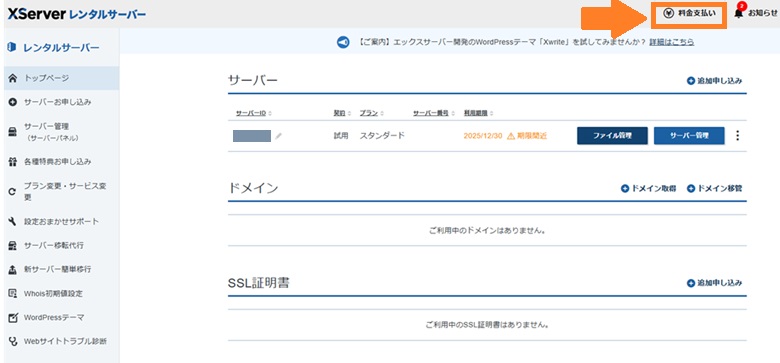Click the 各種特典お申し込み gift icon
780x363 pixels.
(x=13, y=162)
